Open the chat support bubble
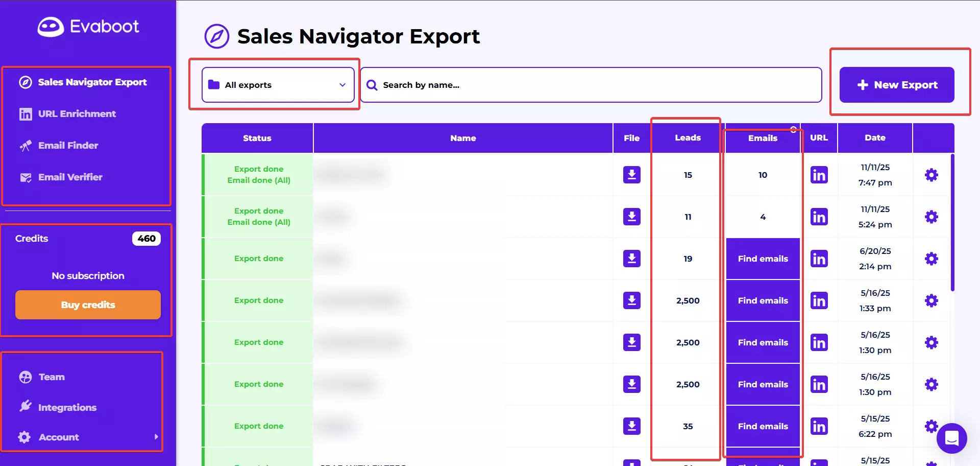This screenshot has width=980, height=466. [x=951, y=438]
